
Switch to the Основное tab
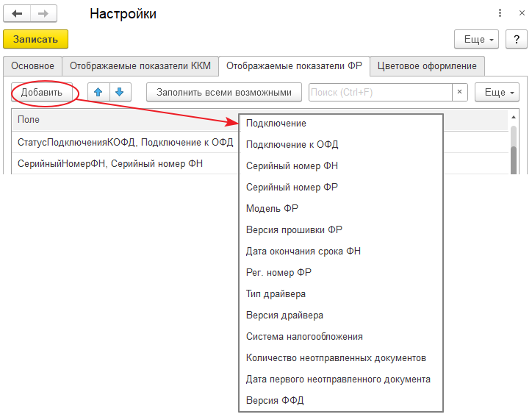pyautogui.click(x=32, y=65)
